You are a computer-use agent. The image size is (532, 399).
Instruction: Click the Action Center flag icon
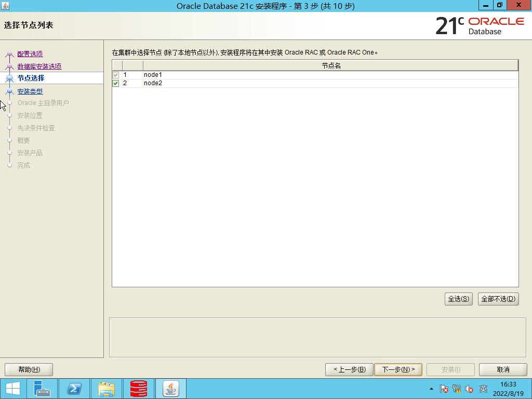[x=444, y=389]
